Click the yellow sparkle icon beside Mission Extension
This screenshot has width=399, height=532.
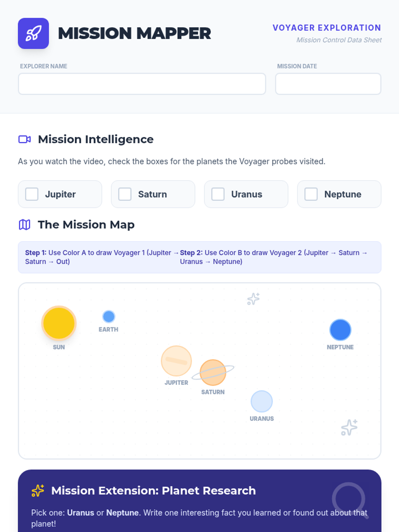pos(38,491)
